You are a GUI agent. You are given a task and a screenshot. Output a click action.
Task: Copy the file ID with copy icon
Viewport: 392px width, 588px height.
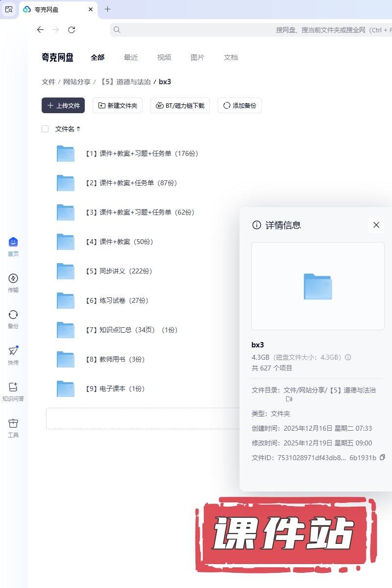[x=383, y=457]
